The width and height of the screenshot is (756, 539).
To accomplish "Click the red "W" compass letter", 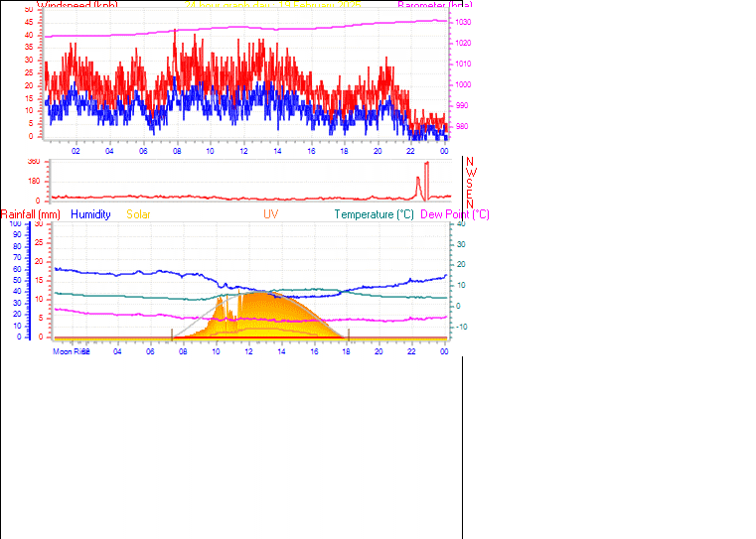I will click(471, 173).
